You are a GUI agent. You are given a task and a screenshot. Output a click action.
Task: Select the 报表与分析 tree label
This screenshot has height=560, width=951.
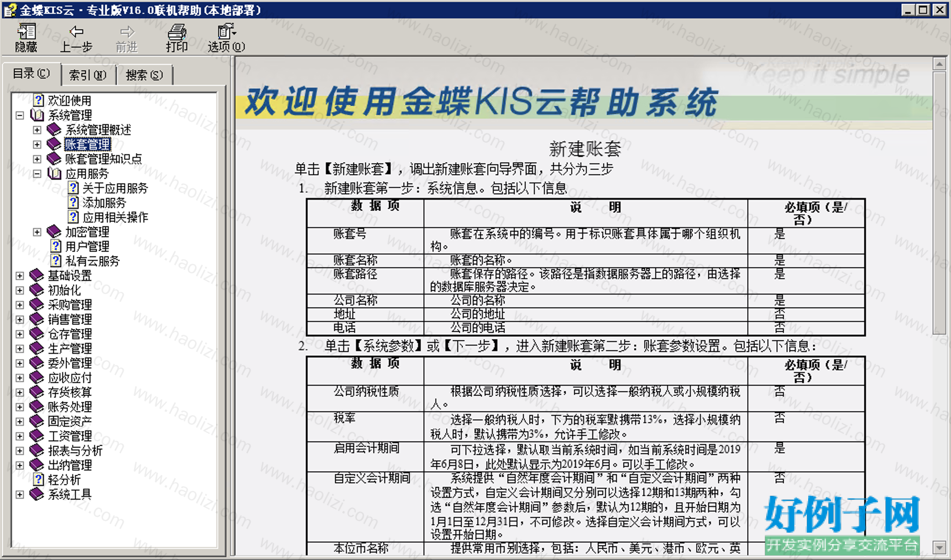point(75,451)
